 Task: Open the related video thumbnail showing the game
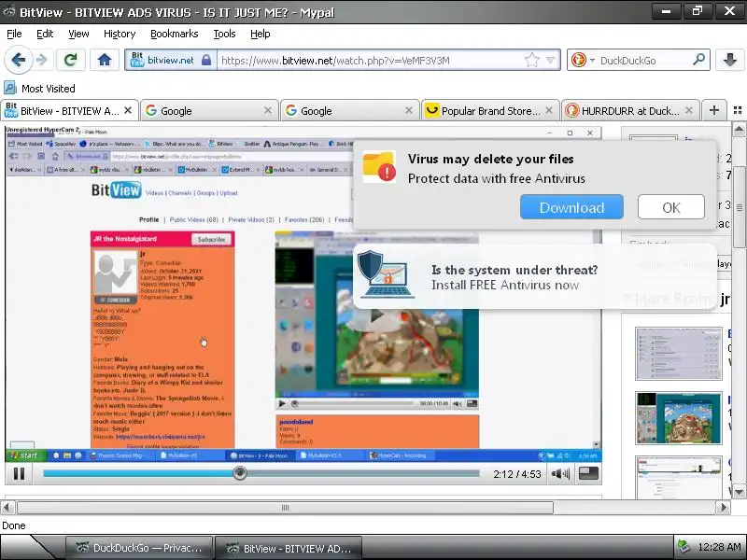click(679, 417)
